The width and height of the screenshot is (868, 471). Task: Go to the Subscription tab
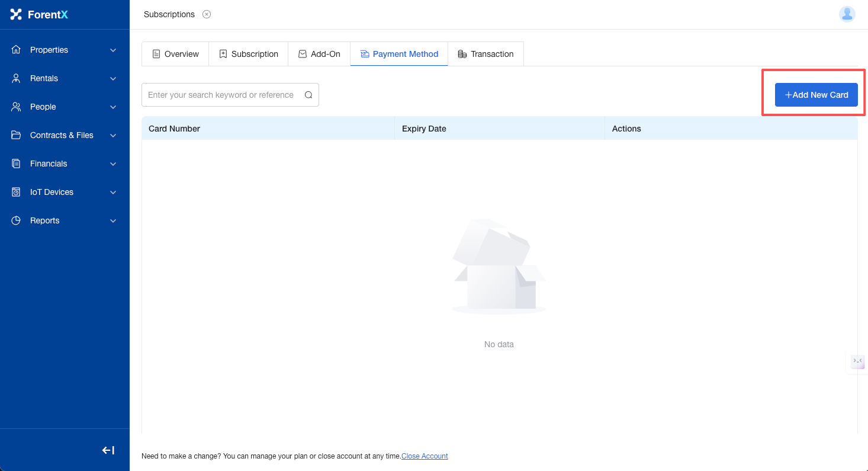pyautogui.click(x=248, y=54)
